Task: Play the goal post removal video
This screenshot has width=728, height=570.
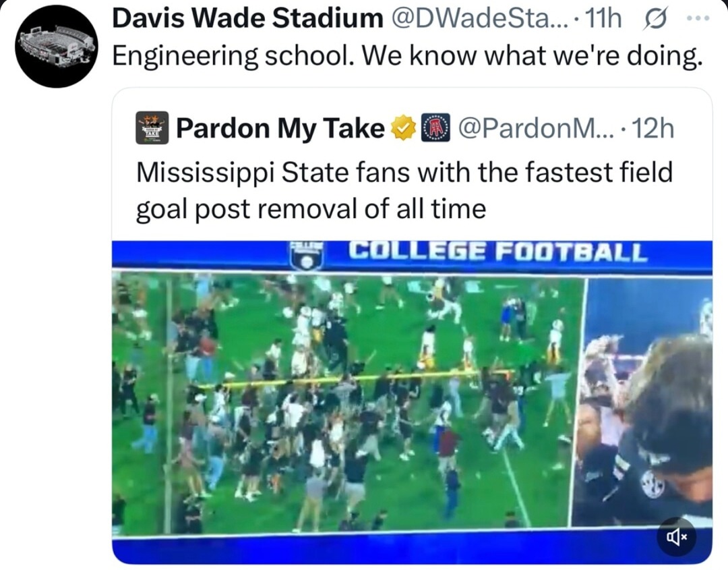Action: click(412, 402)
